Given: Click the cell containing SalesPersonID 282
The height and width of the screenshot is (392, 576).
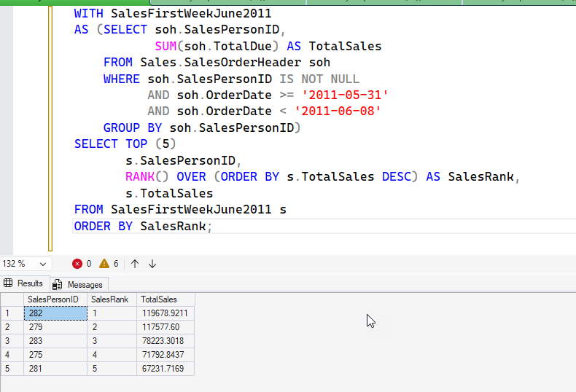Looking at the screenshot, I should tap(55, 313).
